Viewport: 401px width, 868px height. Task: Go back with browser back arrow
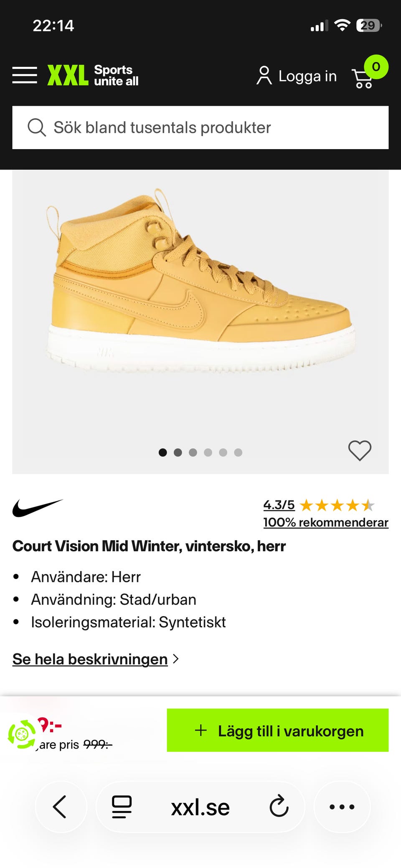(x=61, y=807)
